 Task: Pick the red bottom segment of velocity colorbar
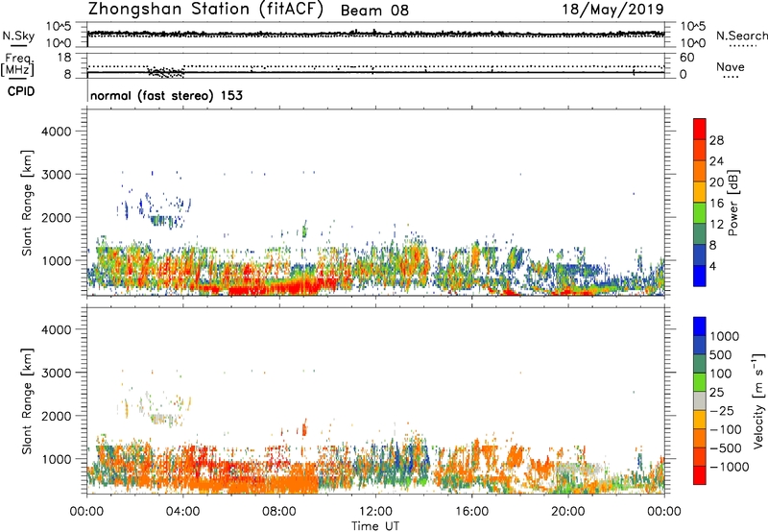(x=700, y=475)
